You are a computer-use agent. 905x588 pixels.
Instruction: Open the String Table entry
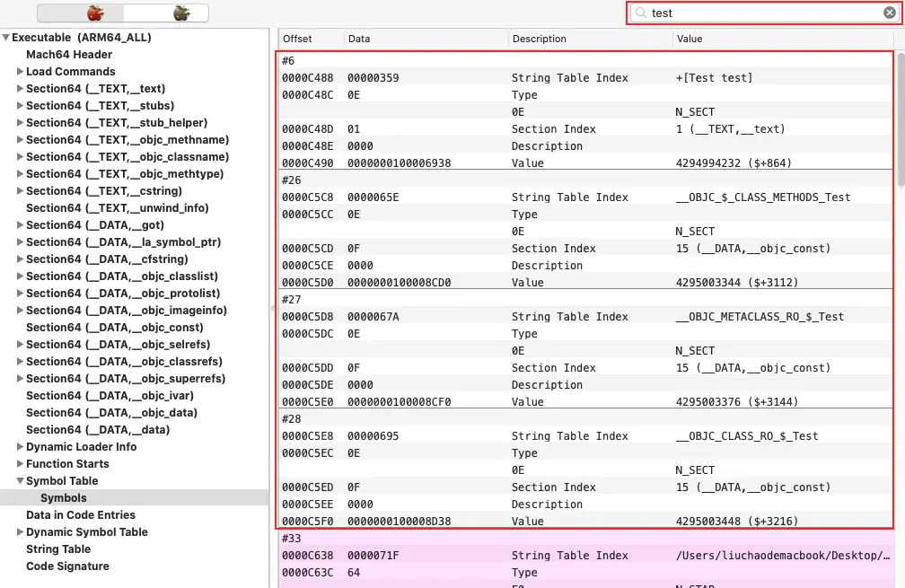pyautogui.click(x=58, y=549)
